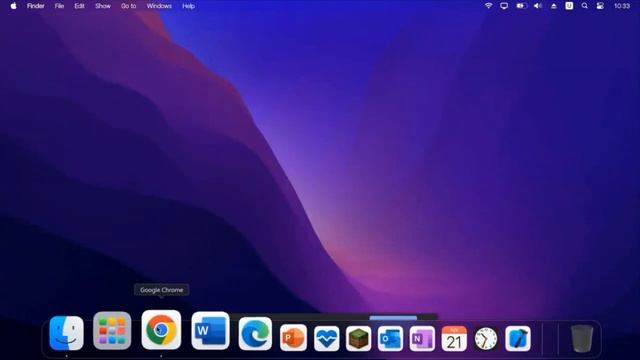Open the Edit menu

pos(79,6)
